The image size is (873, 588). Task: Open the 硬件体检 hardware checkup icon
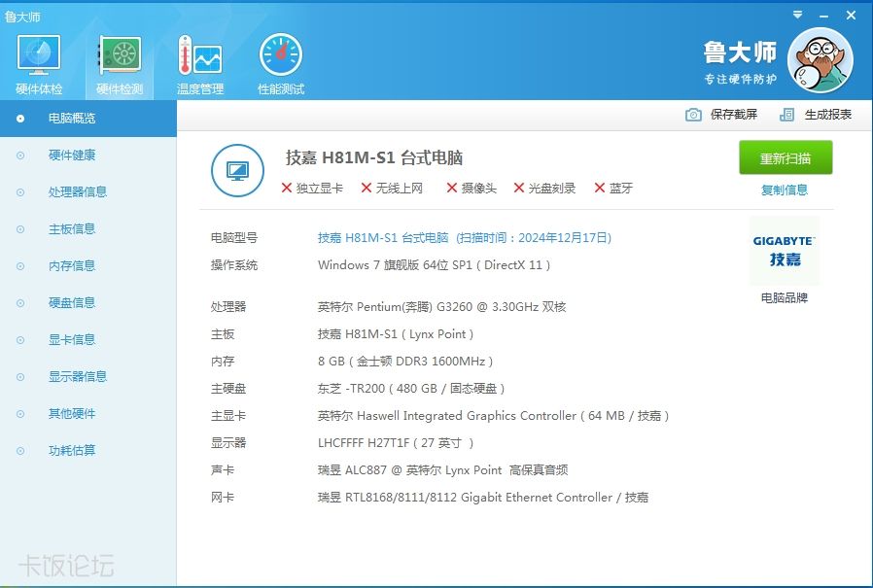pos(39,64)
